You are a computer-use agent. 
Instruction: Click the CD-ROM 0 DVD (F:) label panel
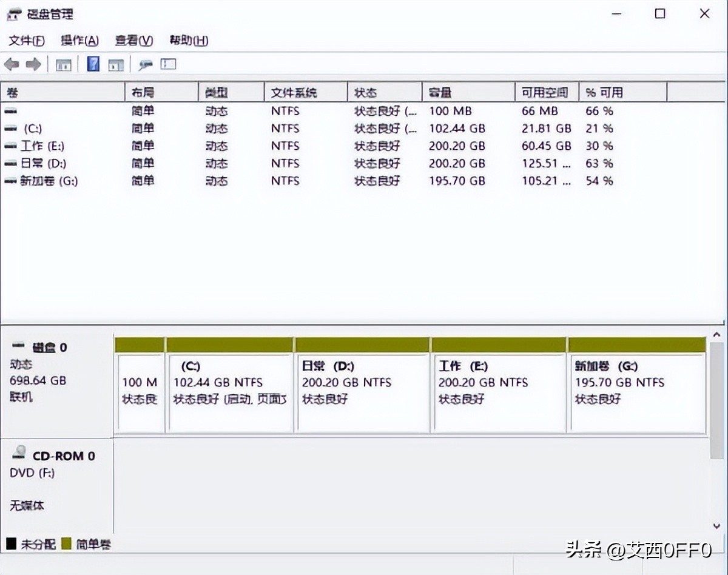click(x=56, y=486)
